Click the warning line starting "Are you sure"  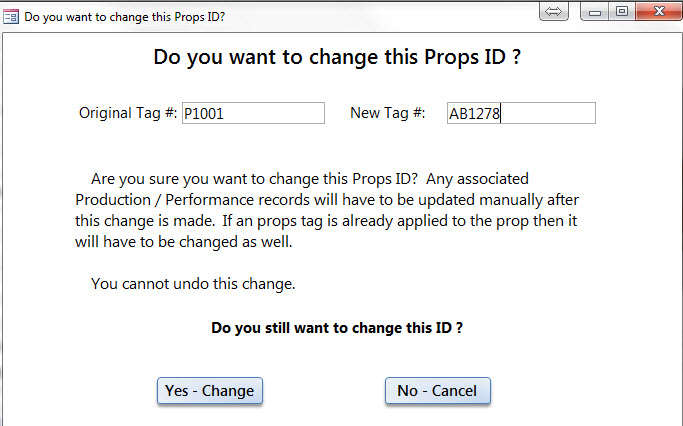pos(310,179)
